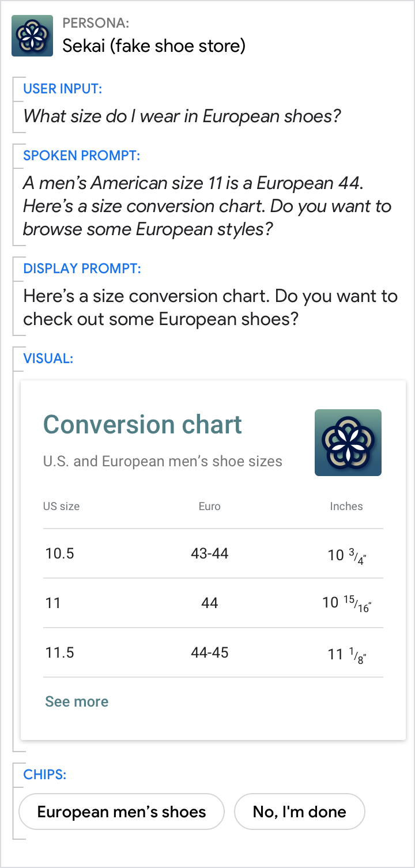This screenshot has width=415, height=868.
Task: Select the US size 11 cell
Action: point(53,603)
